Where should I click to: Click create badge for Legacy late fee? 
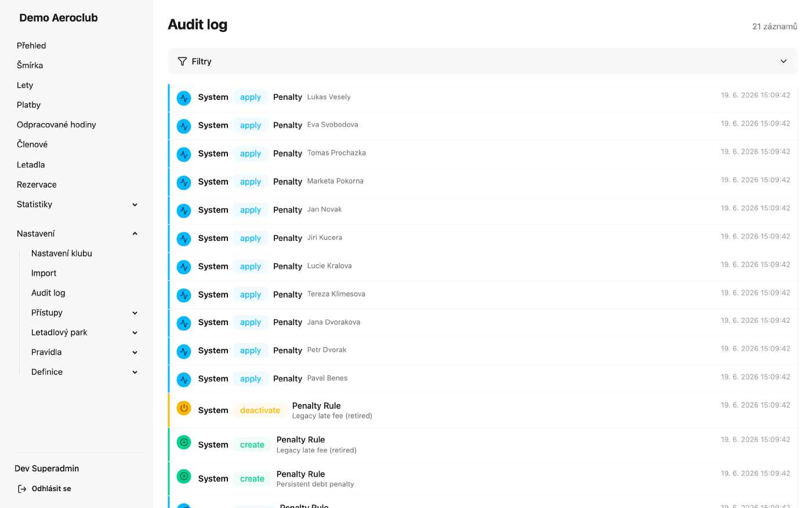[x=252, y=445]
